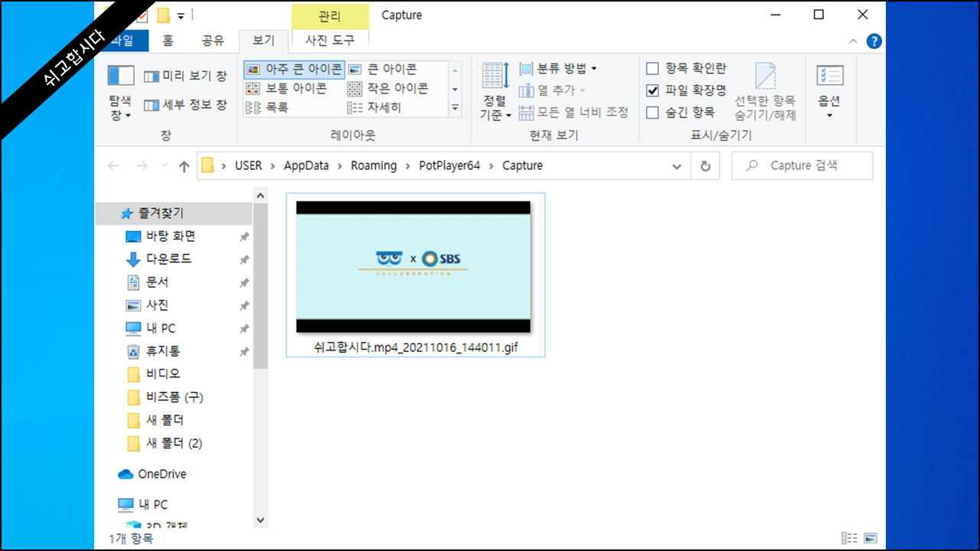
Task: Toggle the 미리 보기 창 preview pane
Action: (x=185, y=77)
